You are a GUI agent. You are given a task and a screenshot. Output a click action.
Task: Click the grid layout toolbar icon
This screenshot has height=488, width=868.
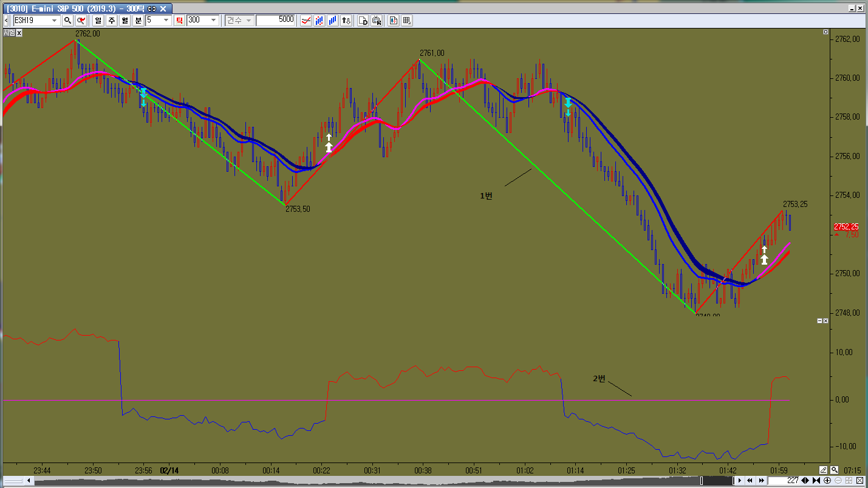coord(407,20)
